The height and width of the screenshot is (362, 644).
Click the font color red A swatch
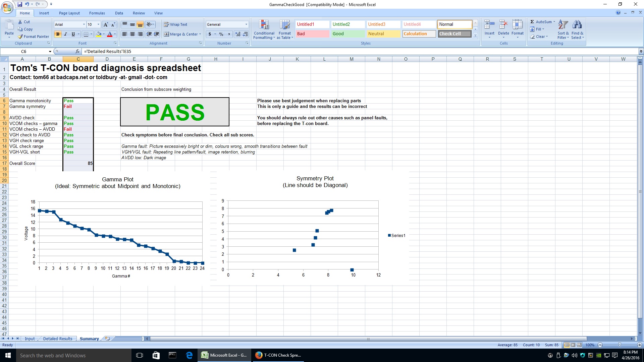tap(109, 34)
